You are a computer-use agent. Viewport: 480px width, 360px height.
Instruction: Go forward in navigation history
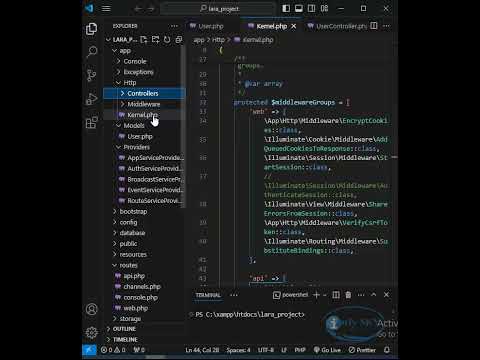point(151,9)
